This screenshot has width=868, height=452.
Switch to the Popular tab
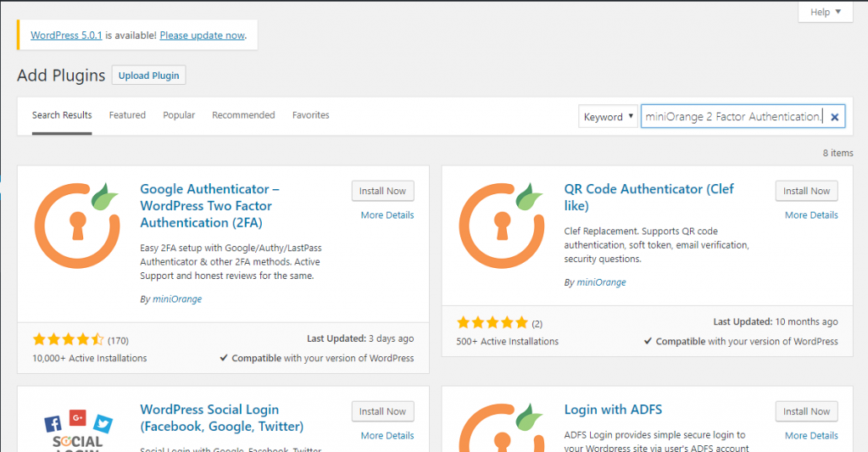coord(179,115)
